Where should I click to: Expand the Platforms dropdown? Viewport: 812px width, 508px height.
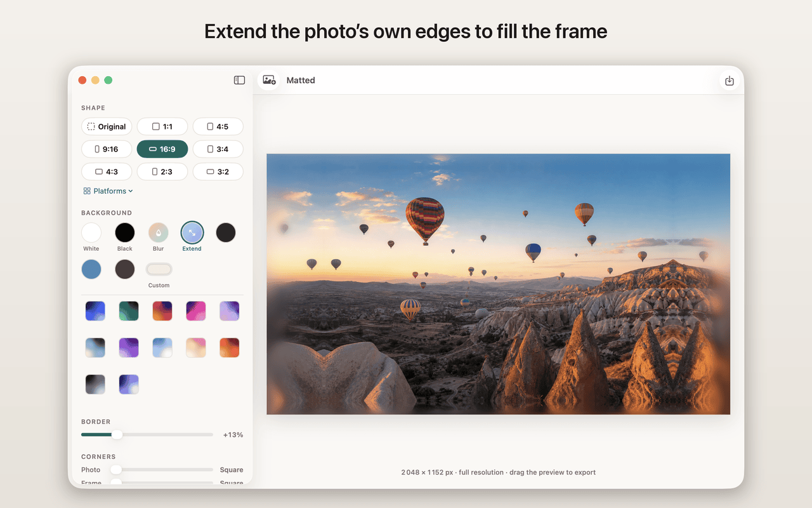[108, 191]
